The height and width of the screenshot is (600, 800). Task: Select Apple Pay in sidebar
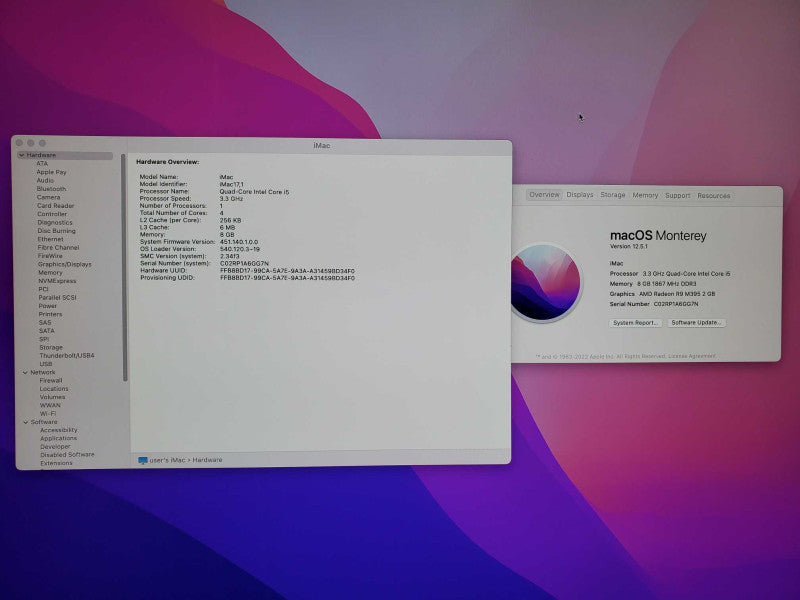point(51,172)
